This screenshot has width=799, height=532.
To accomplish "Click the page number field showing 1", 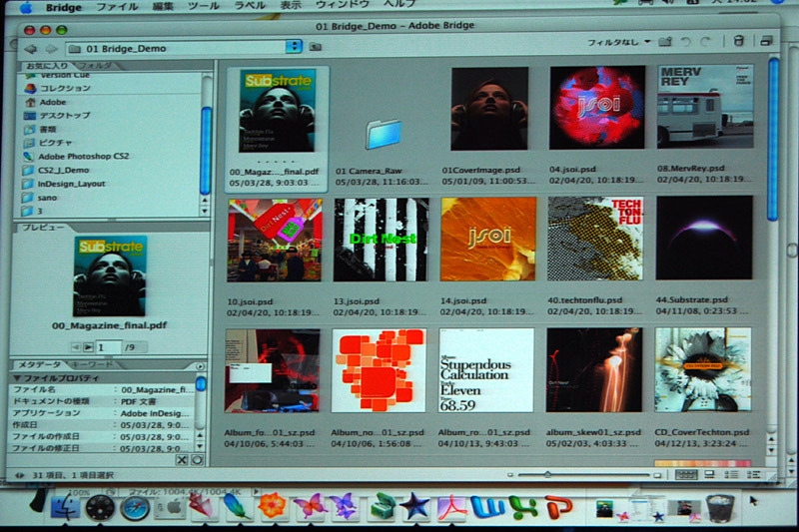I will [x=108, y=346].
